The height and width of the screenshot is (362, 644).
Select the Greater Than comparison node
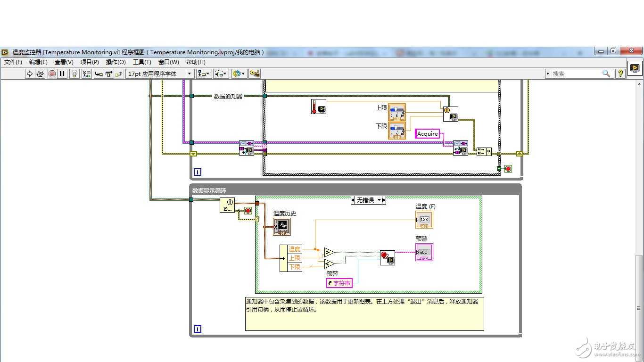pos(329,253)
